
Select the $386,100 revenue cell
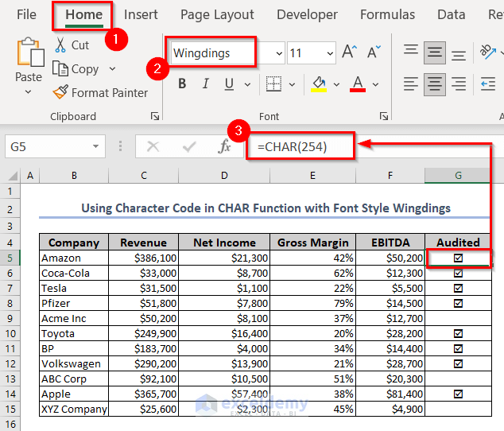pyautogui.click(x=143, y=258)
